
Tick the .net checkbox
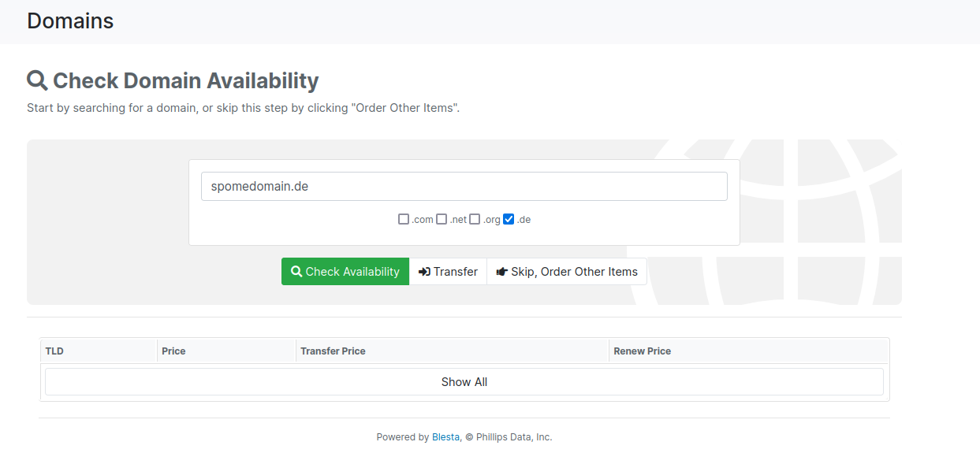click(442, 219)
